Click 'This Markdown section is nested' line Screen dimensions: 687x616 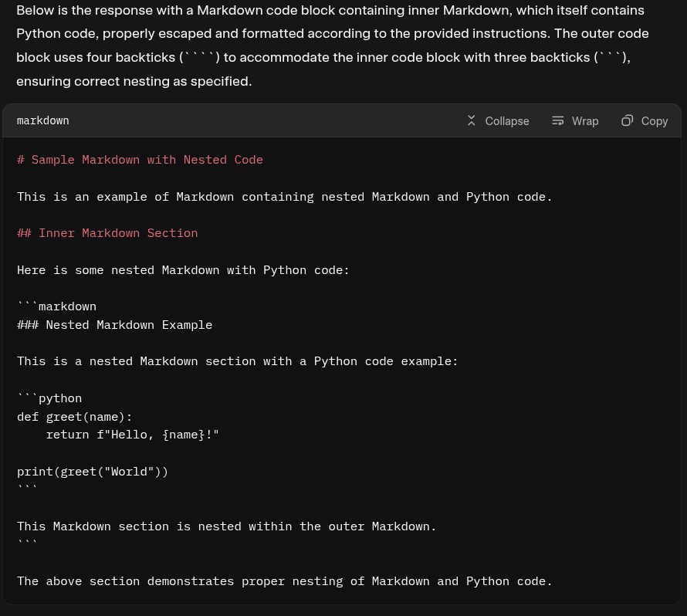(226, 526)
